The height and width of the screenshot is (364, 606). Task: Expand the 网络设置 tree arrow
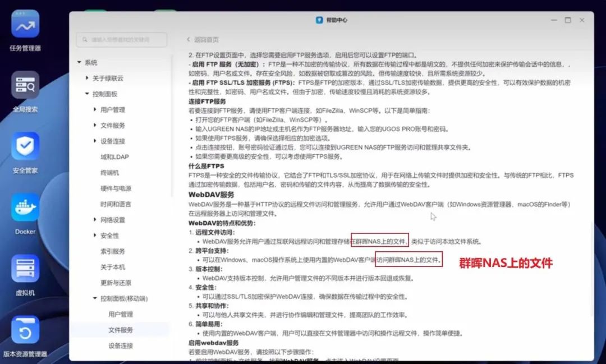tap(95, 220)
